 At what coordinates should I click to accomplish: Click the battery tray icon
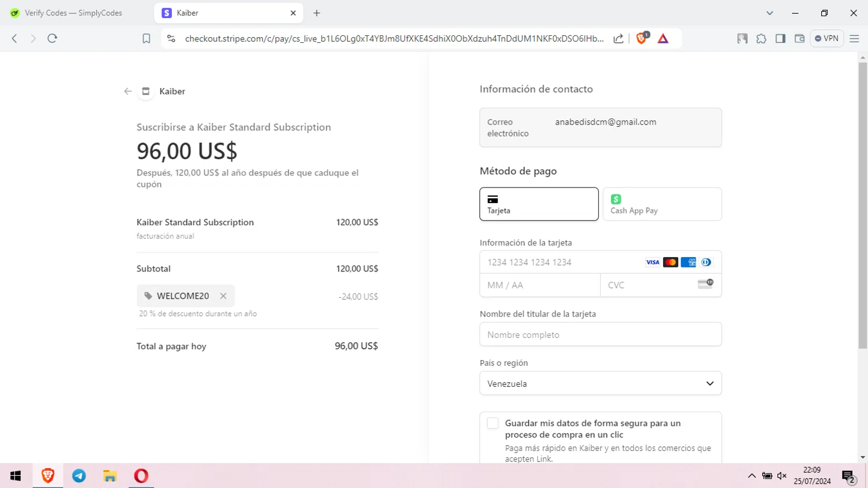click(x=767, y=476)
